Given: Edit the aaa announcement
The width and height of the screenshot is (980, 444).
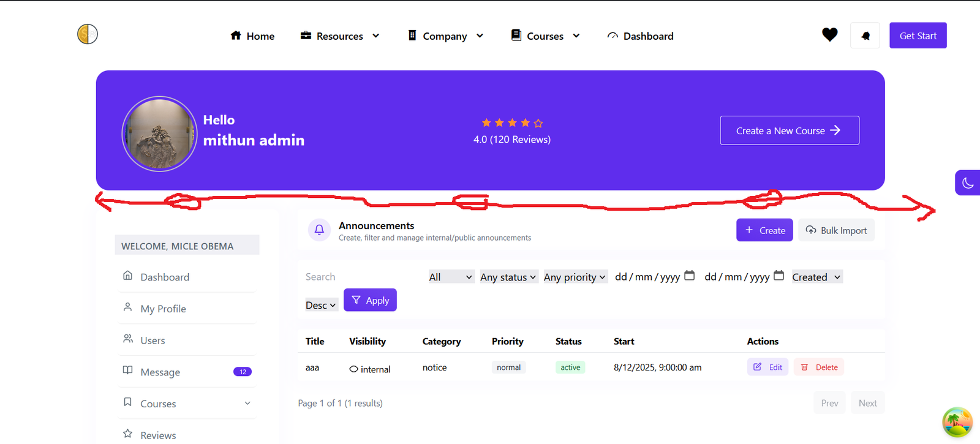Looking at the screenshot, I should click(767, 367).
